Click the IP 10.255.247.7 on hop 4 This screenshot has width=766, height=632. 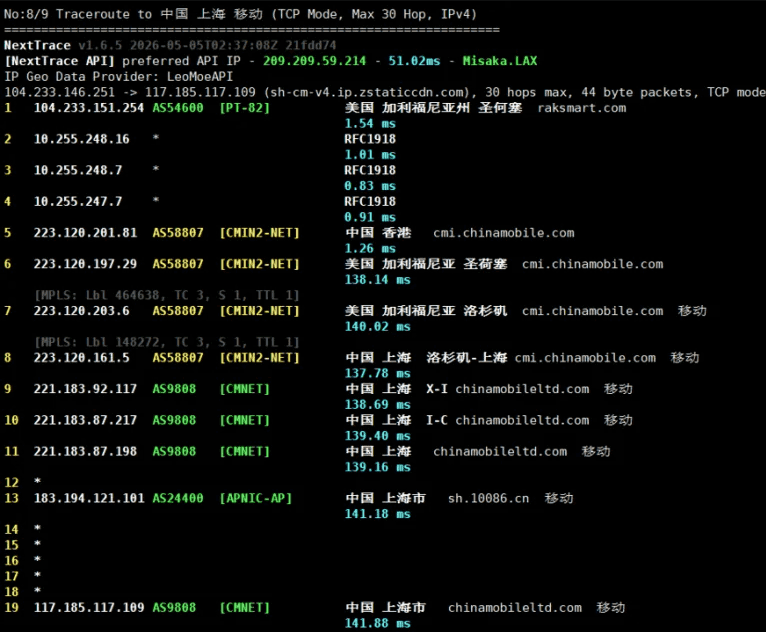click(x=78, y=202)
